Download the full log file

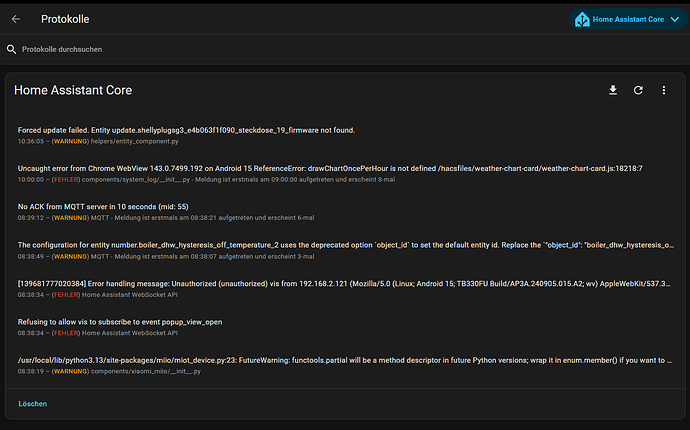coord(613,90)
